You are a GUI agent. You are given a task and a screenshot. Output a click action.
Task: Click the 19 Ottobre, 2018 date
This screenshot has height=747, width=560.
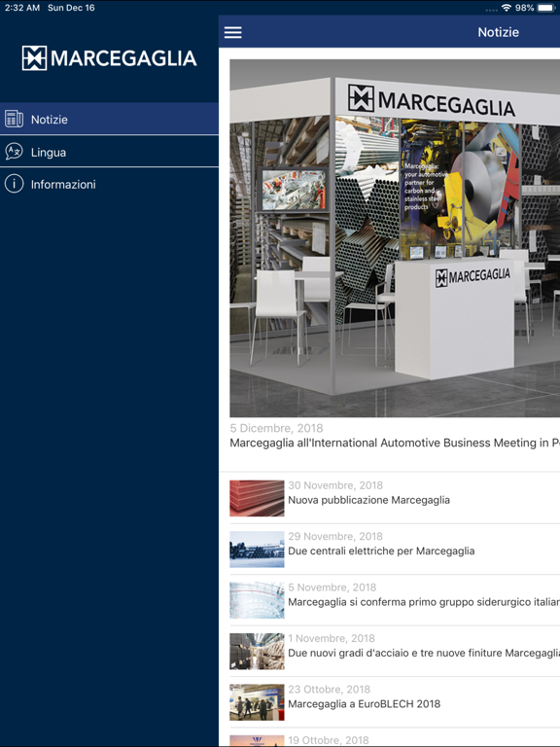click(x=328, y=740)
